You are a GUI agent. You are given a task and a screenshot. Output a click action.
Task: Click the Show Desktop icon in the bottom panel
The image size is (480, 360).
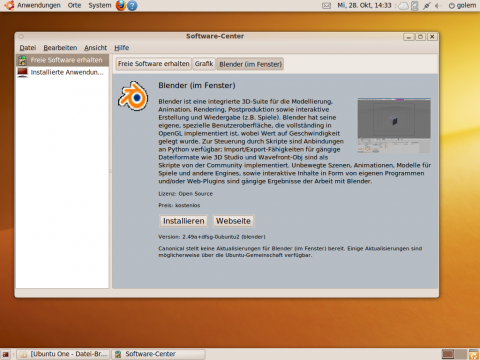point(6,354)
